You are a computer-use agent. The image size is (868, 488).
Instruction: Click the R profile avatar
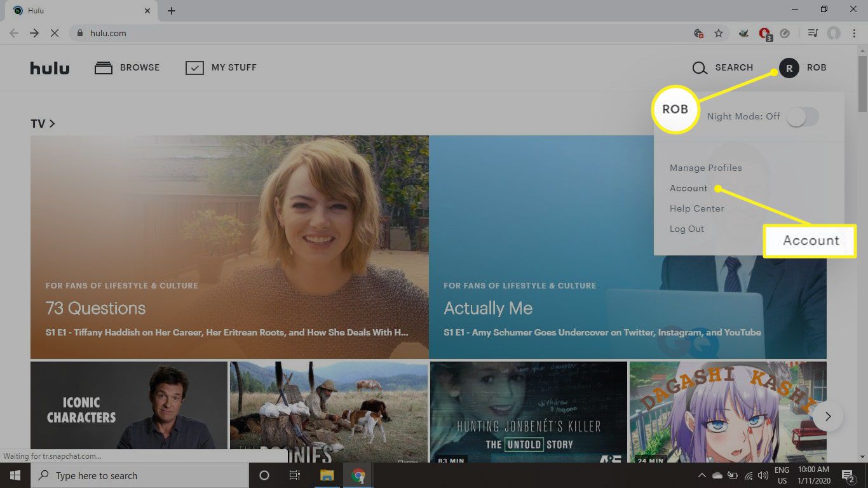coord(789,68)
